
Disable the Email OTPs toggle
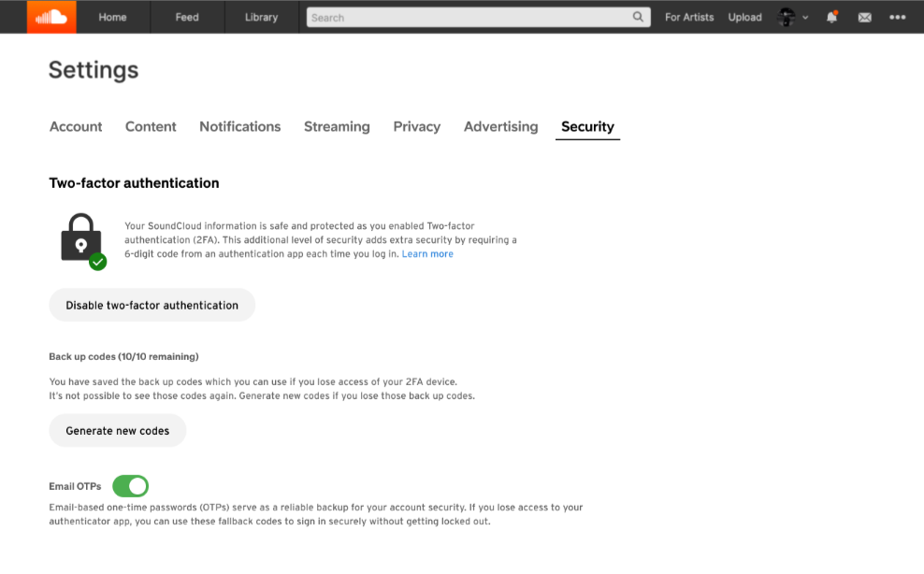click(x=130, y=486)
